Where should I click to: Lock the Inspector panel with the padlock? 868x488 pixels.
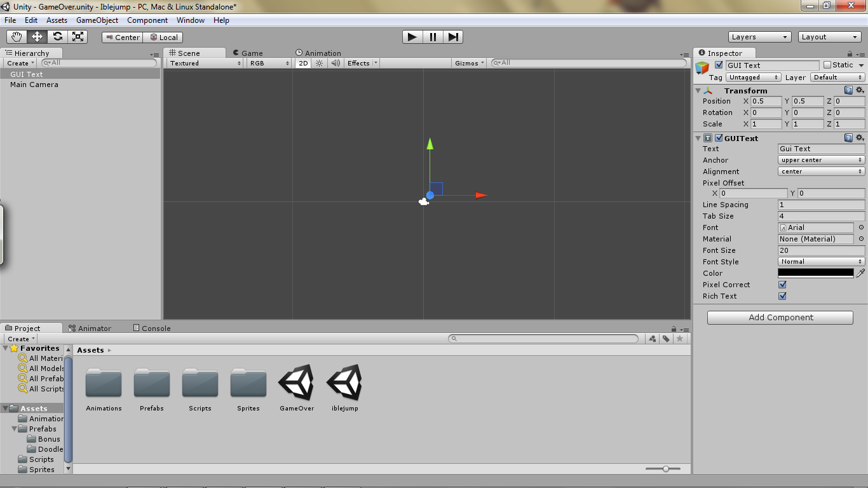click(850, 54)
